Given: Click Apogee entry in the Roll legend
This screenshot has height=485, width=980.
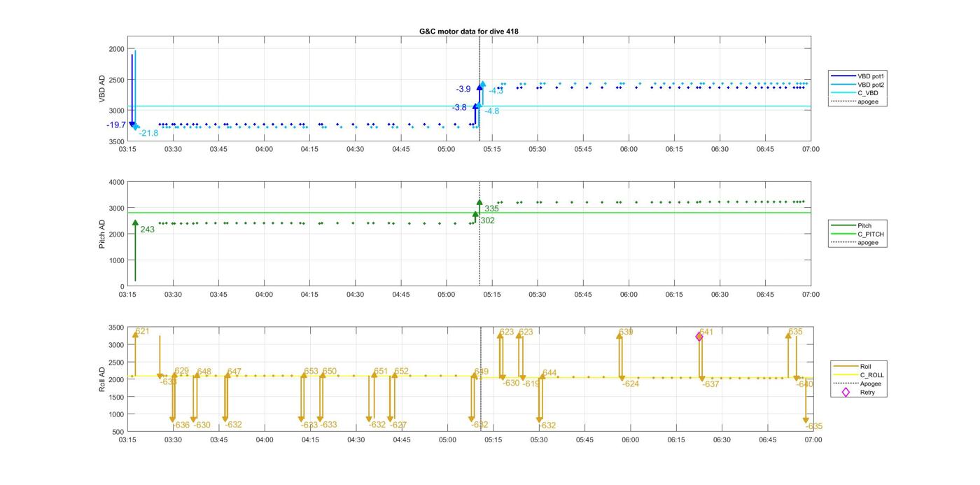Looking at the screenshot, I should pyautogui.click(x=857, y=384).
